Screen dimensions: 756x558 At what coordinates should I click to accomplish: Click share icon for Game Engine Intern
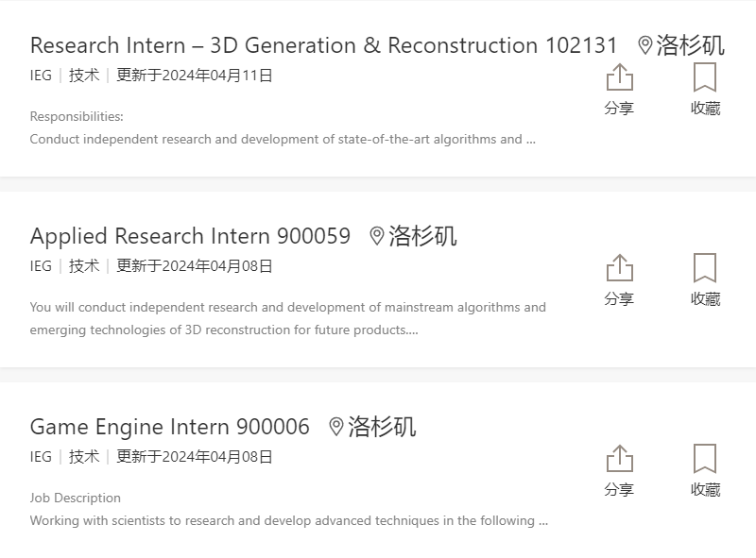point(620,459)
